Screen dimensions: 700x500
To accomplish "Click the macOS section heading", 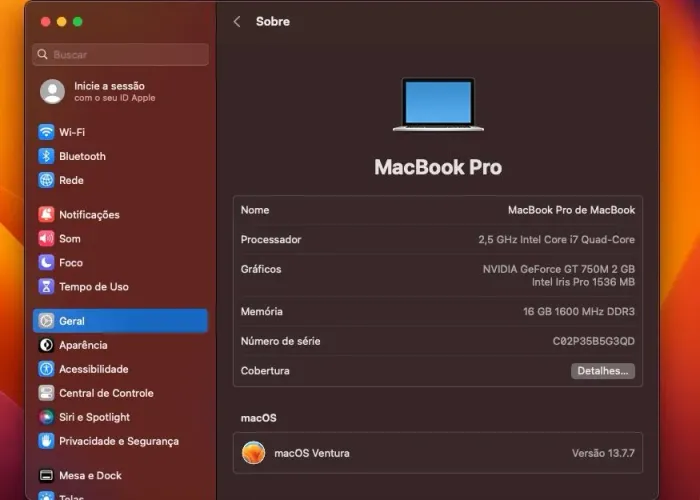I will tap(258, 418).
